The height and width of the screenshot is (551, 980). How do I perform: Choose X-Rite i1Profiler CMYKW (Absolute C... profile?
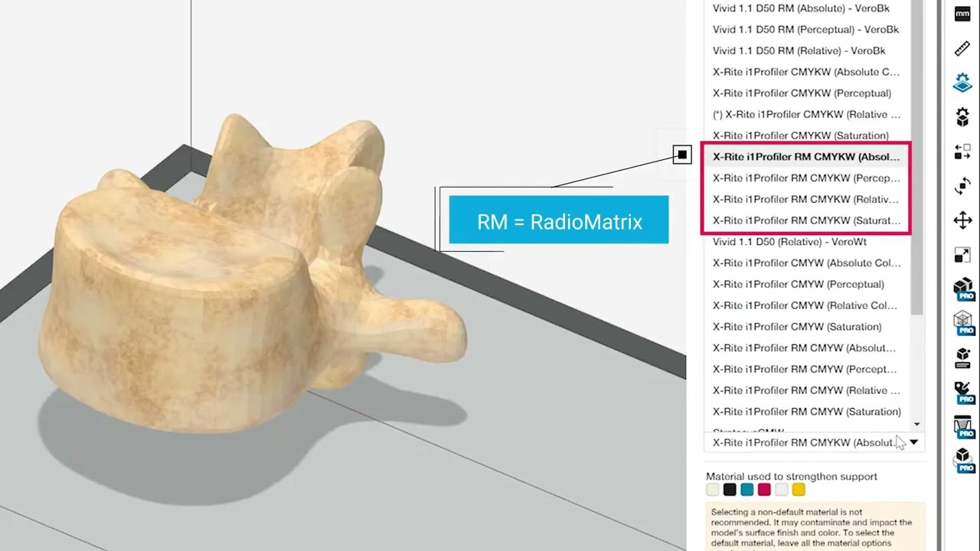(x=806, y=72)
